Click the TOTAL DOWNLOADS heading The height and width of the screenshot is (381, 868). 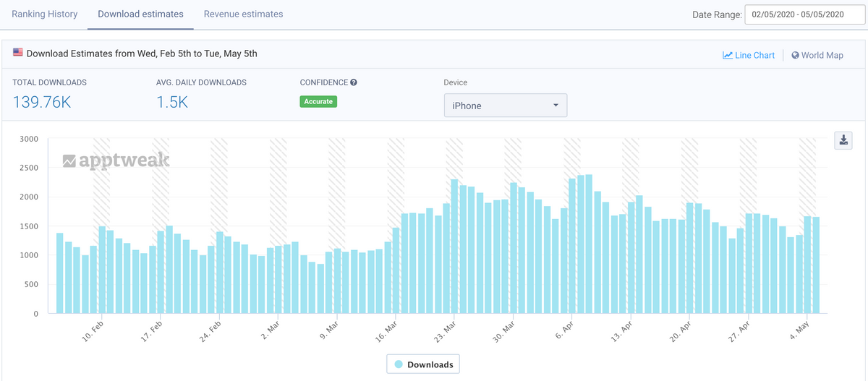(x=49, y=82)
